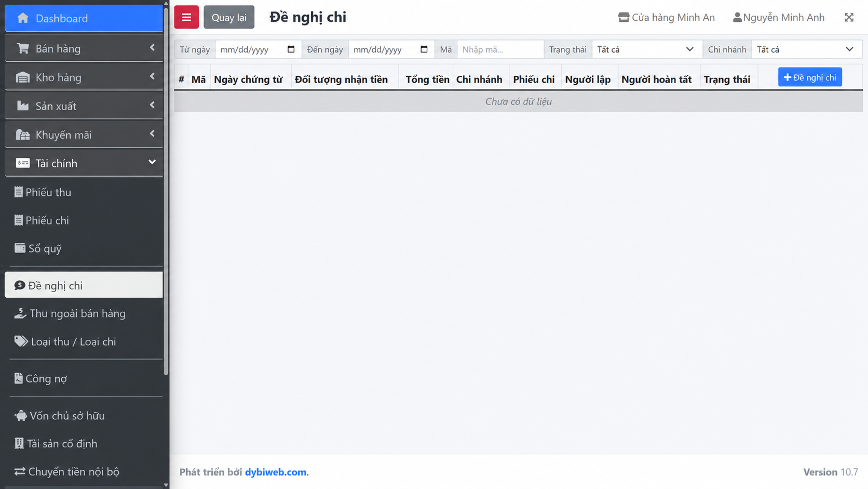Expand the Bán hàng menu chevron
The image size is (868, 489).
pos(152,48)
